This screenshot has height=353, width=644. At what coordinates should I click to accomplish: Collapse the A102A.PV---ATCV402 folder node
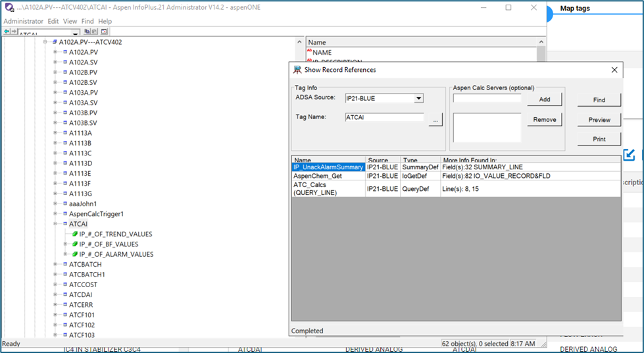pyautogui.click(x=45, y=42)
